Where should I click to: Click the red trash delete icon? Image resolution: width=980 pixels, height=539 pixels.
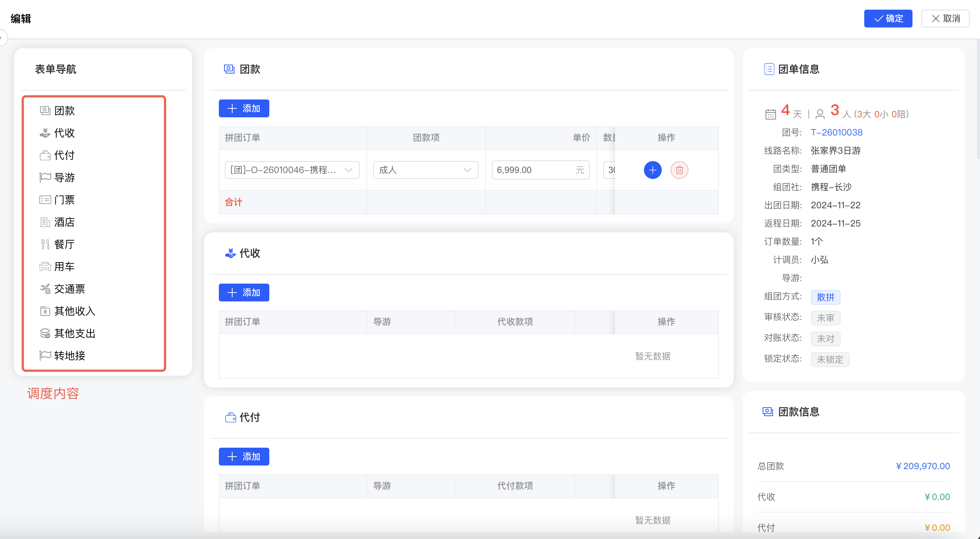pos(679,170)
